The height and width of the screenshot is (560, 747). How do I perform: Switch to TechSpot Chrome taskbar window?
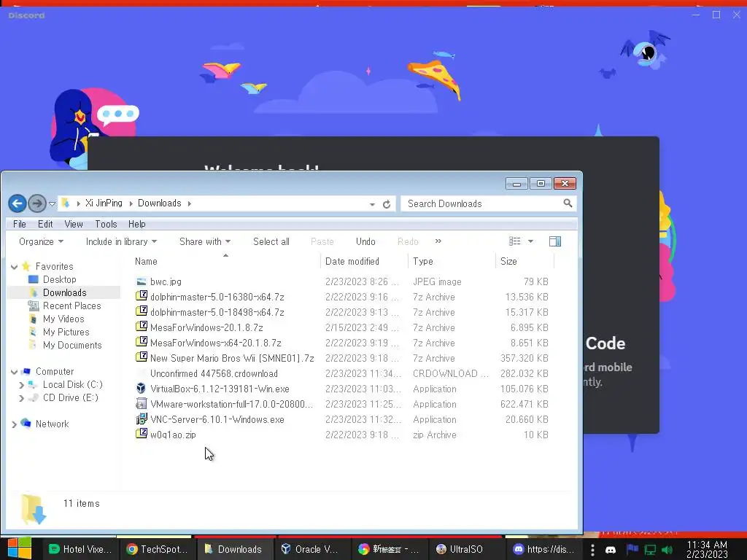point(157,549)
